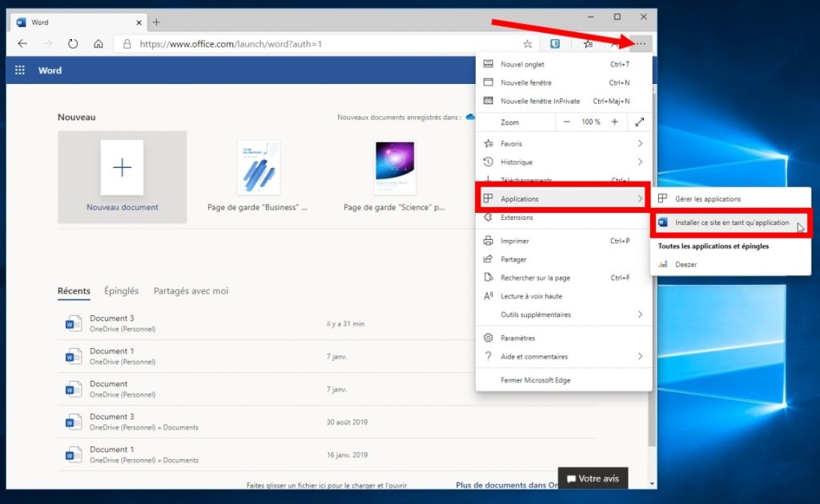820x504 pixels.
Task: Expand the Favoris submenu
Action: pos(561,144)
